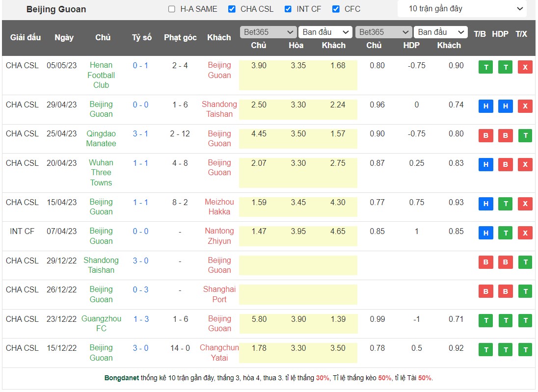Click red X badge in Shandong Taishan 29/04/23 row

coord(525,106)
